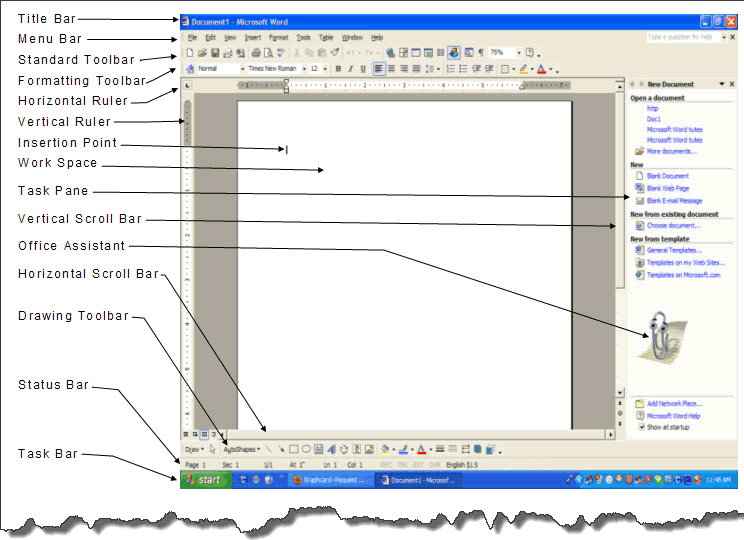The height and width of the screenshot is (540, 744).
Task: Click the Text Box icon on Drawing toolbar
Action: click(x=318, y=449)
